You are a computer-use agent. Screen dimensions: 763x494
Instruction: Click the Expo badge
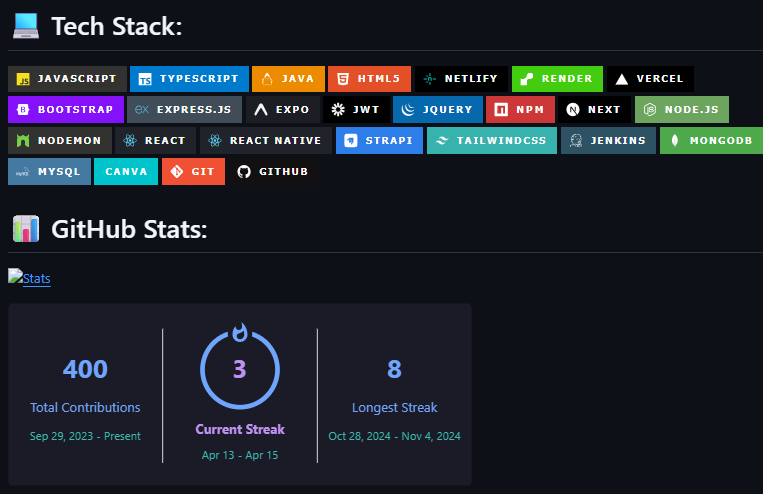pos(283,110)
